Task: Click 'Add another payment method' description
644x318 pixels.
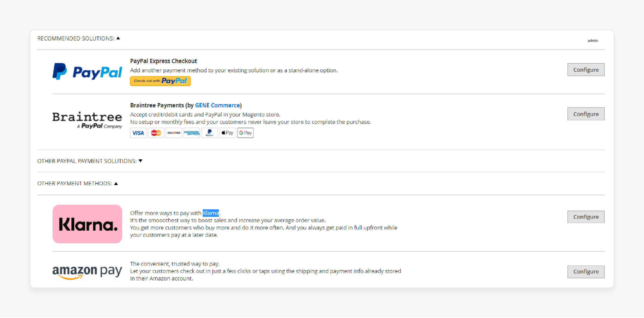Action: [234, 70]
